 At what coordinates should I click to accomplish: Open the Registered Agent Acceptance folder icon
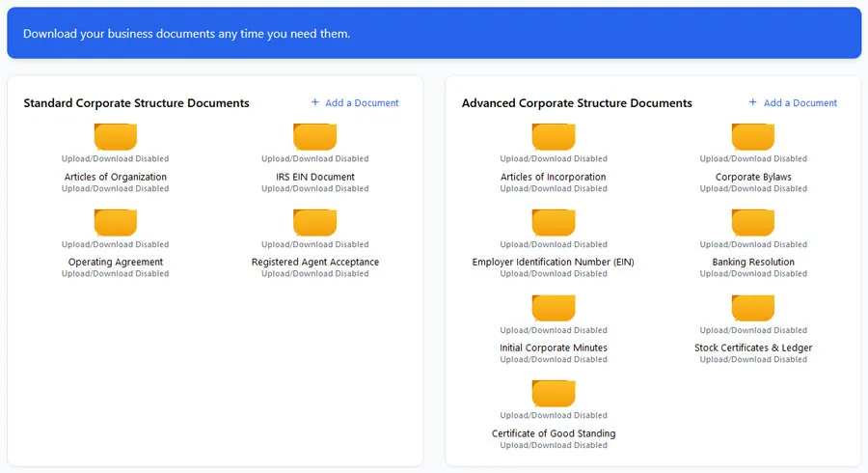pos(315,223)
